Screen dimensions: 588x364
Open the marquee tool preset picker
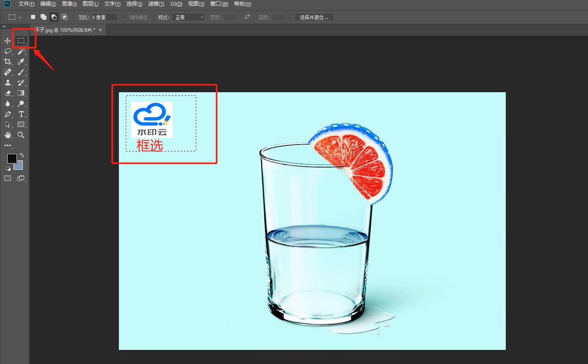coord(15,17)
